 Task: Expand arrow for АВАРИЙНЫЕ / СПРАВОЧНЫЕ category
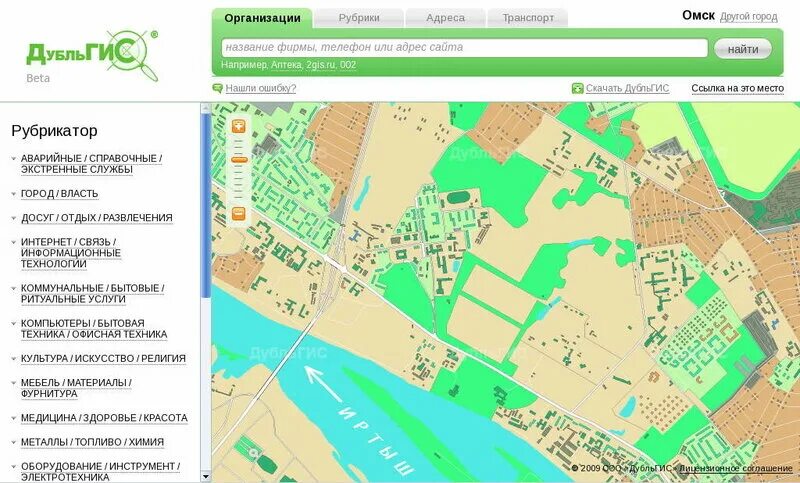point(14,159)
